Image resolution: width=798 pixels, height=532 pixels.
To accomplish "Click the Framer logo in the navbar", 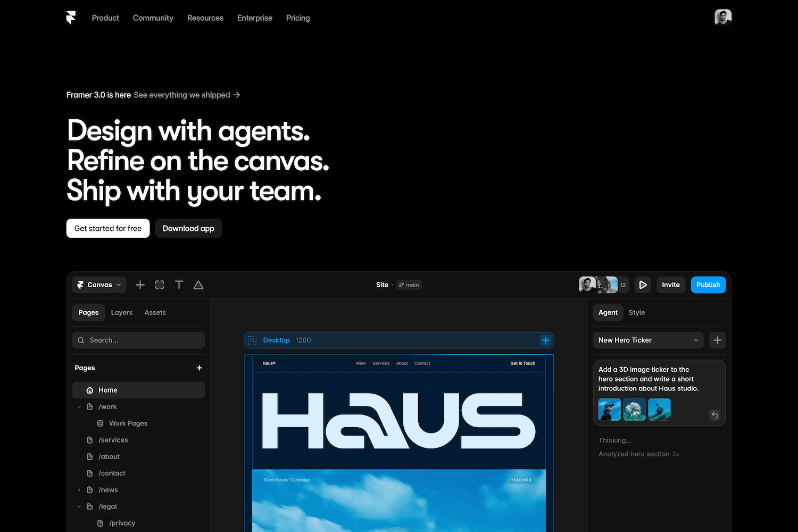I will (71, 18).
